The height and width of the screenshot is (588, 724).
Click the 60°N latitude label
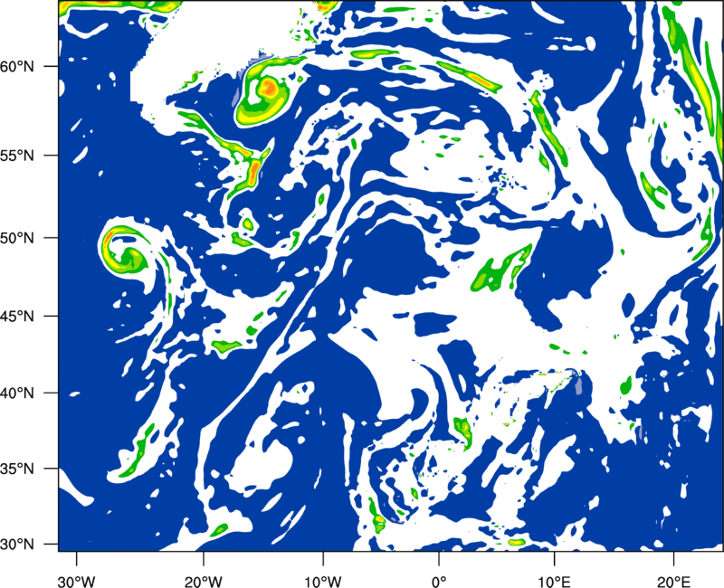(x=17, y=66)
